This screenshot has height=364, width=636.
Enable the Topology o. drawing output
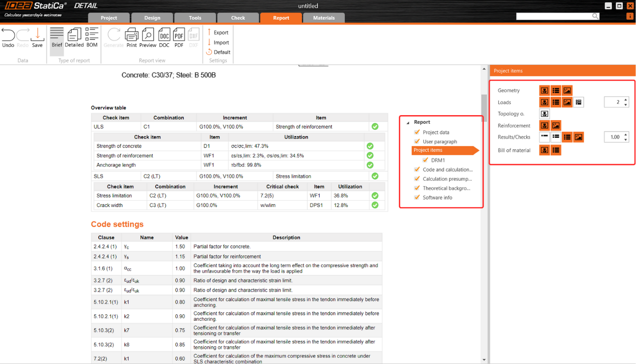(544, 113)
